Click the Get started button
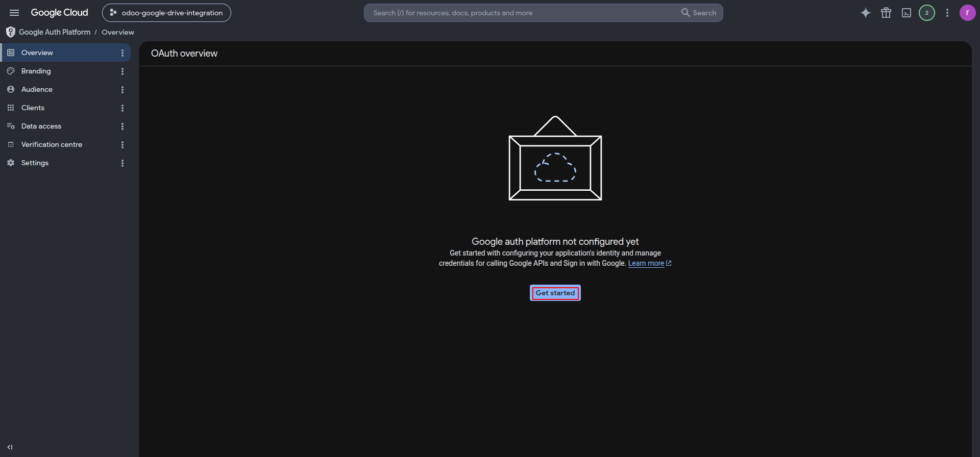The image size is (980, 457). [555, 293]
